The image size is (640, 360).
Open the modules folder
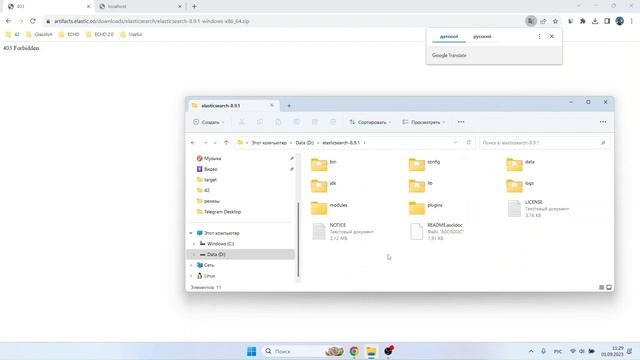tap(329, 207)
